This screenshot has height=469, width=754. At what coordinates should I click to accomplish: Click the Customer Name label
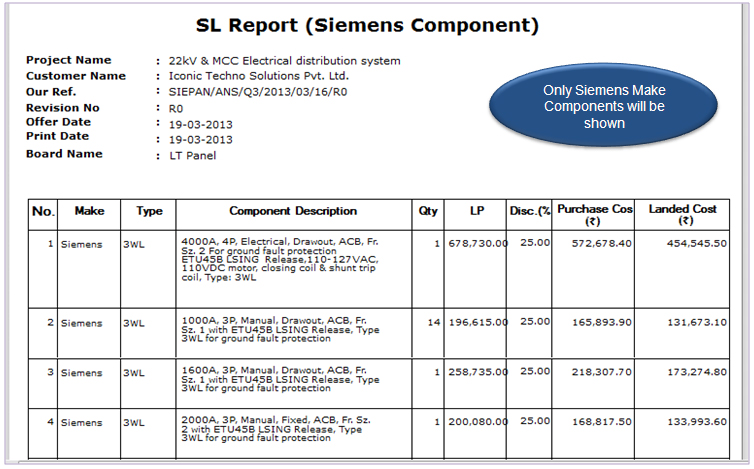[76, 76]
